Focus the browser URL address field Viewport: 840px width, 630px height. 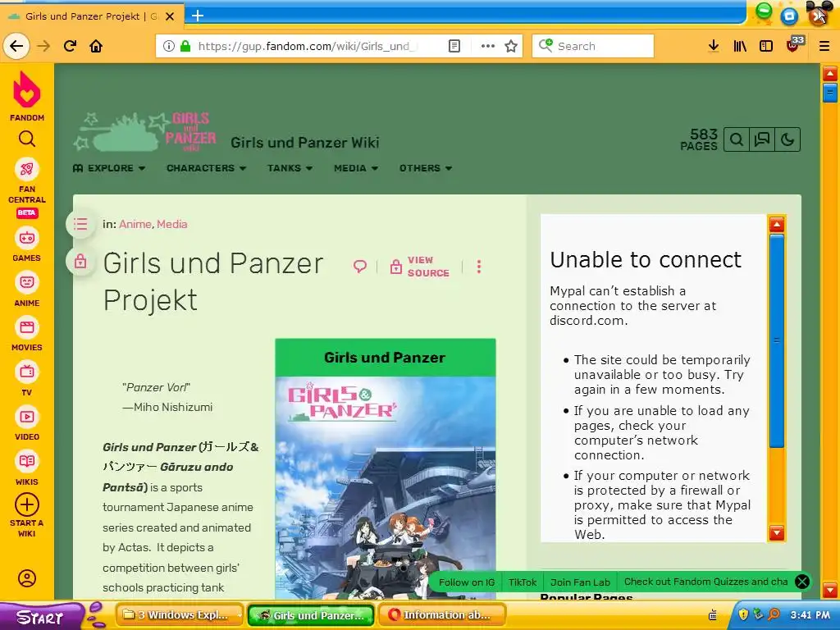point(307,46)
